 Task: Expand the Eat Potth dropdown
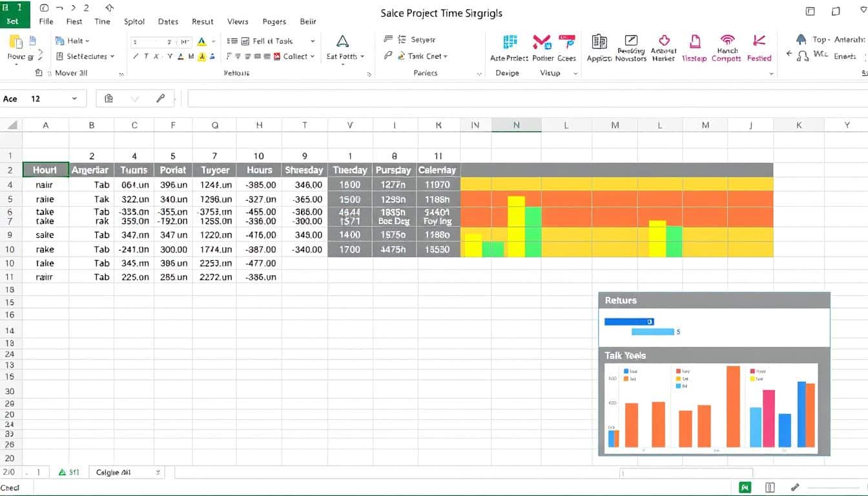click(362, 57)
